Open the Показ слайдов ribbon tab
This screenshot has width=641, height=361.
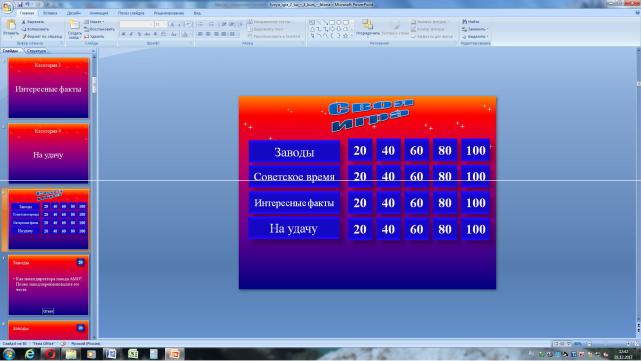pos(131,13)
